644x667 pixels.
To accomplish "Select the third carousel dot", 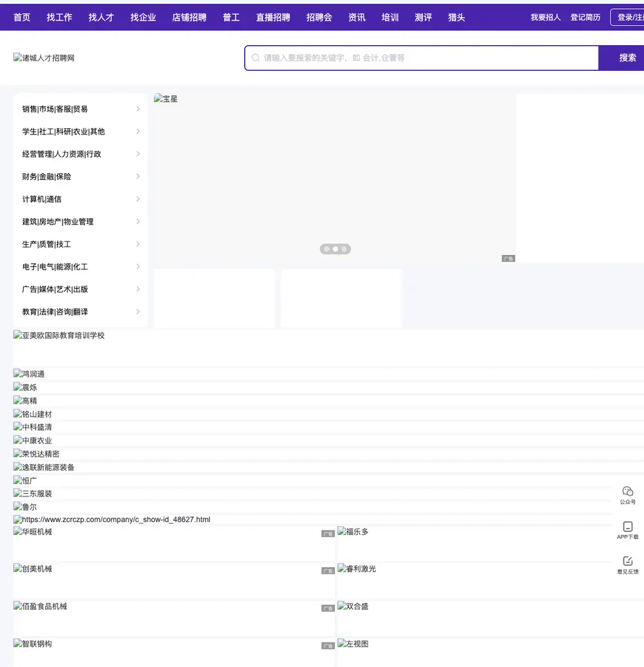I will point(344,249).
